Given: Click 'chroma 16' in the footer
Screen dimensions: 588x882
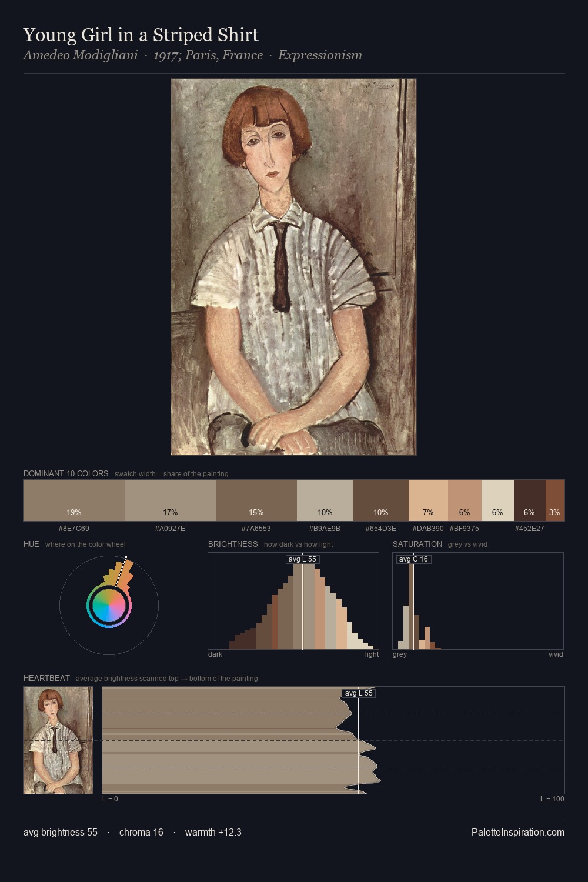Looking at the screenshot, I should [x=141, y=832].
